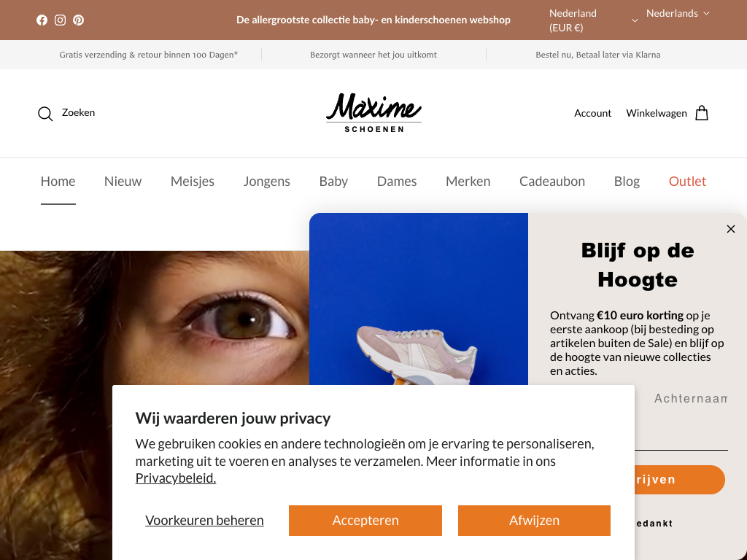Close the newsletter popup with X
Viewport: 747px width, 560px height.
point(731,229)
